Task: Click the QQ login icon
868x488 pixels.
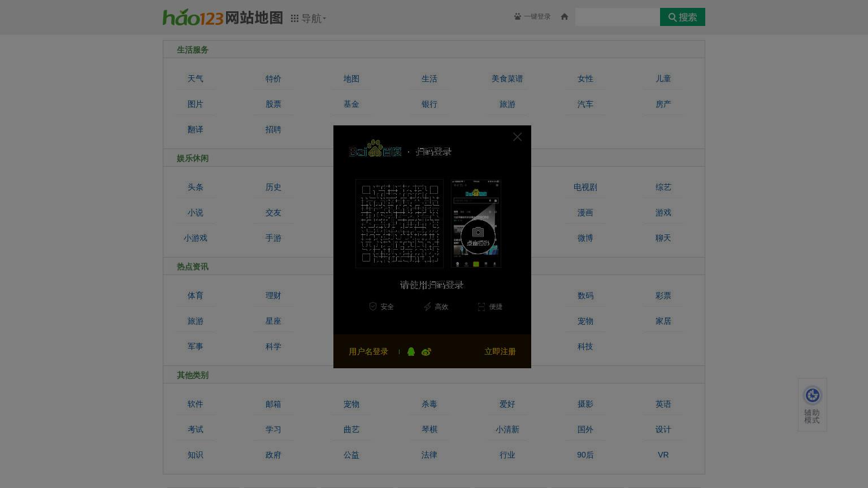Action: pos(411,351)
